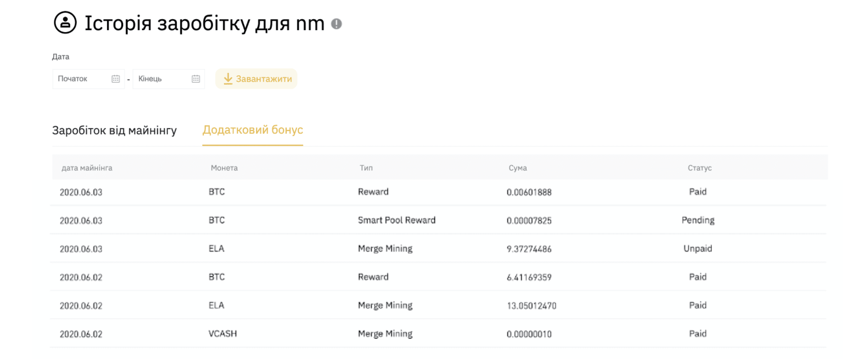Switch to Заробіток від майнінгу tab

114,130
